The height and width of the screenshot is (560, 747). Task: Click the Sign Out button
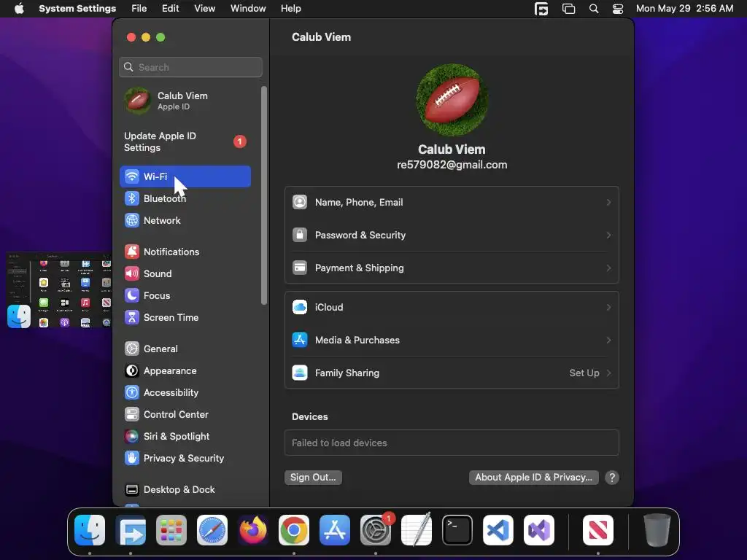pos(313,477)
